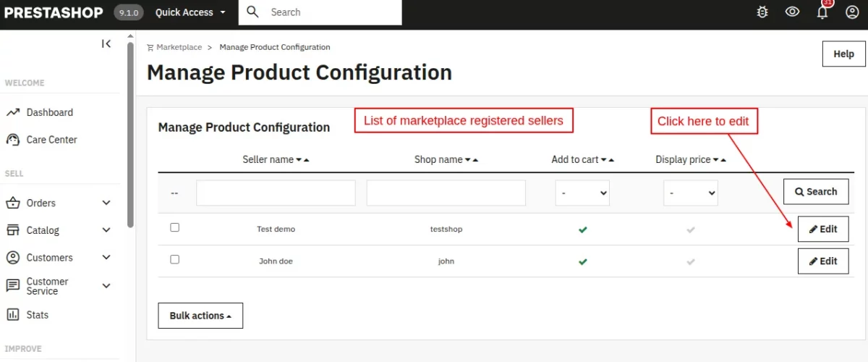The image size is (868, 362).
Task: Open the notifications bell icon
Action: 822,12
